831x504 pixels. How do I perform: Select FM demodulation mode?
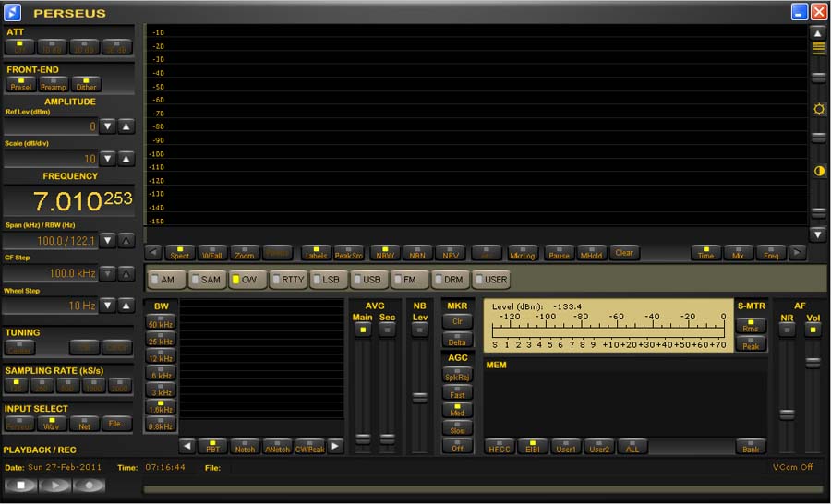[410, 280]
